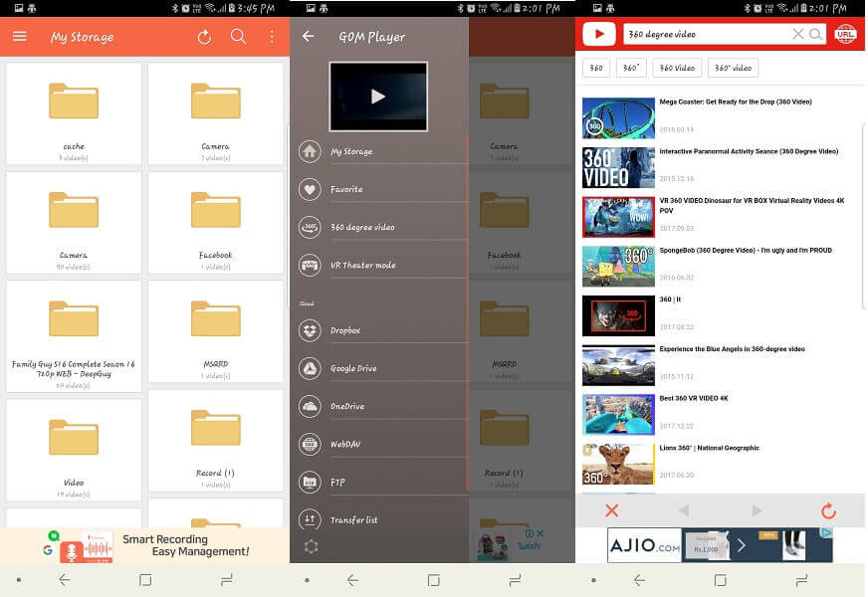The height and width of the screenshot is (597, 868).
Task: Close the Wish ad with X
Action: coord(541,533)
